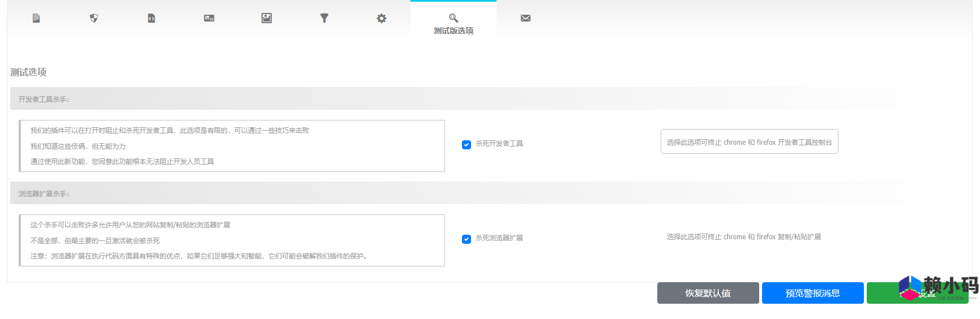Click the 恢复默认值 button

pyautogui.click(x=708, y=293)
